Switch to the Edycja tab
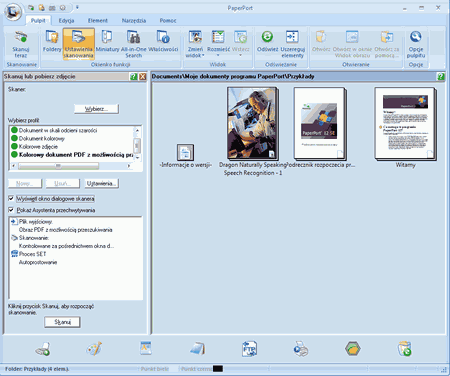The height and width of the screenshot is (376, 450). (66, 21)
